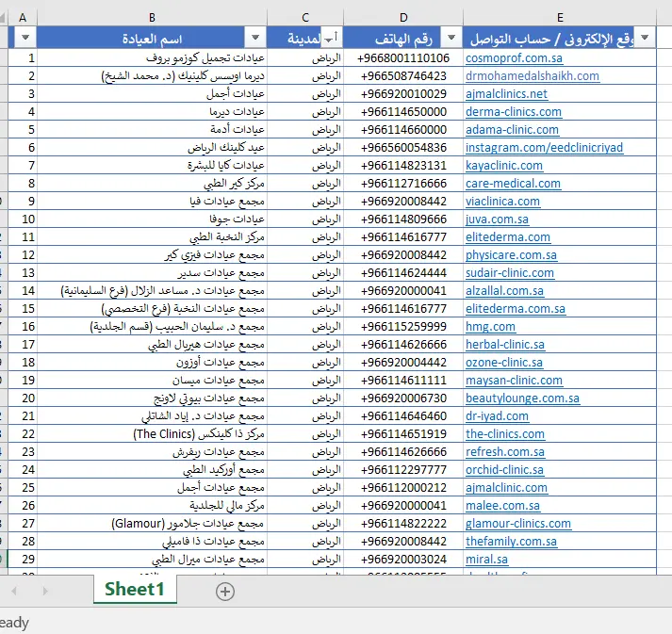
Task: Open the miral.sa link
Action: click(486, 560)
